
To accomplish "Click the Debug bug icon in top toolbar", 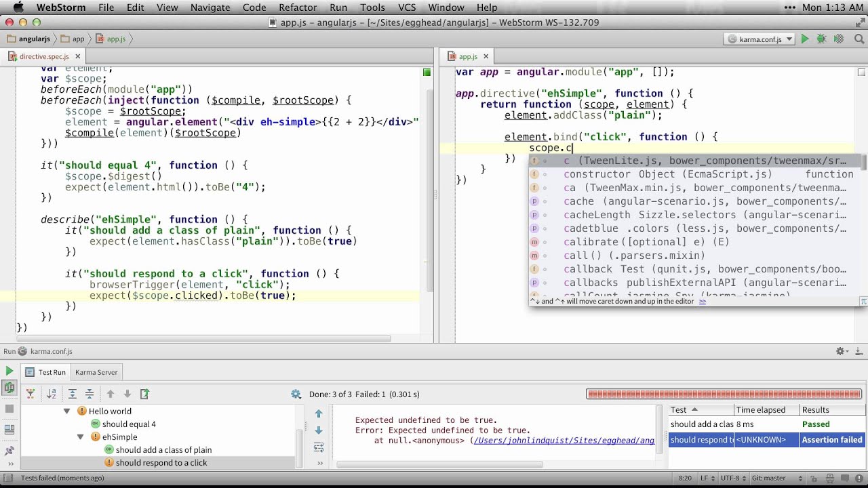I will click(821, 39).
